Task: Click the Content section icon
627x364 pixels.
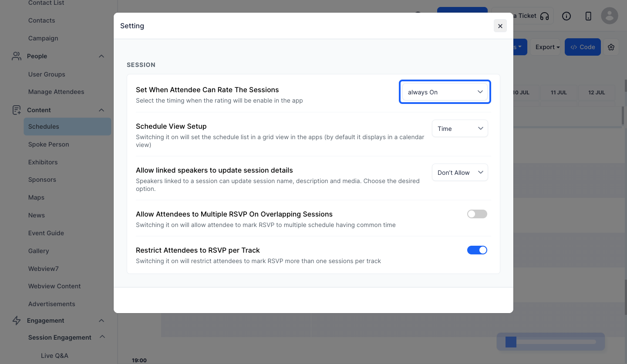Action: pyautogui.click(x=17, y=110)
